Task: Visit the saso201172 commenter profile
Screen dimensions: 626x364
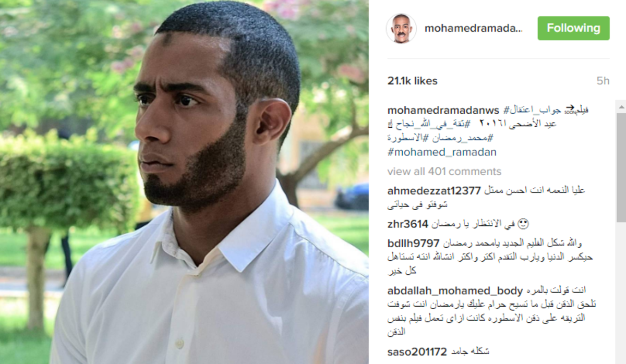Action: coord(417,352)
